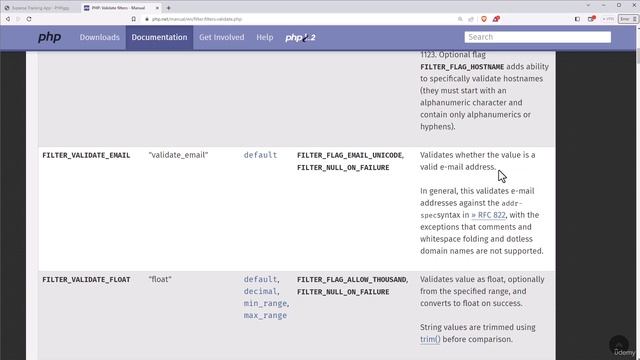Open the Brave Rewards triangle icon
This screenshot has height=360, width=640.
pyautogui.click(x=496, y=19)
